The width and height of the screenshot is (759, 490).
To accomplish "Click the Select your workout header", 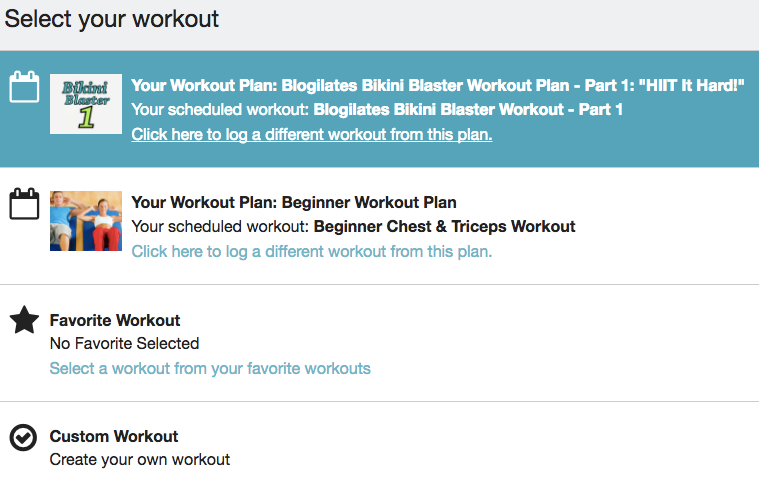I will 112,19.
